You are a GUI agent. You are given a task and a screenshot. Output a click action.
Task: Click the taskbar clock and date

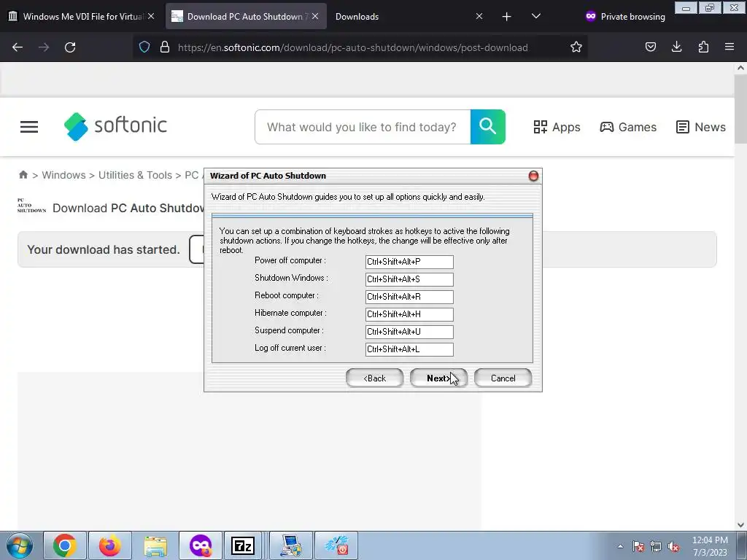coord(710,546)
